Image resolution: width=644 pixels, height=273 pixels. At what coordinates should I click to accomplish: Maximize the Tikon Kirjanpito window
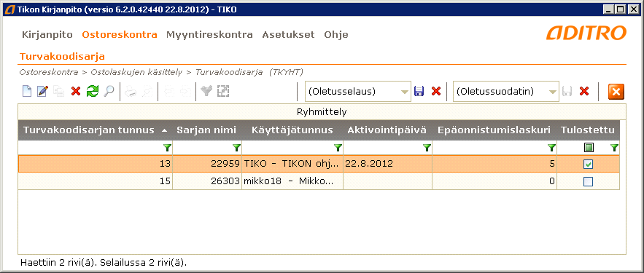(621, 9)
